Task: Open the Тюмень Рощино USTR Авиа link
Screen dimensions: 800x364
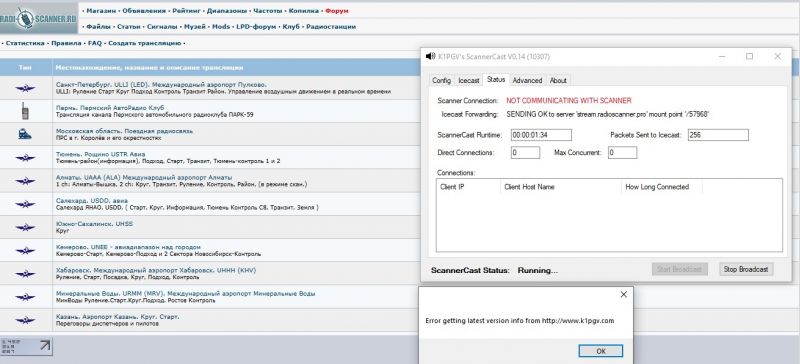Action: click(x=101, y=154)
